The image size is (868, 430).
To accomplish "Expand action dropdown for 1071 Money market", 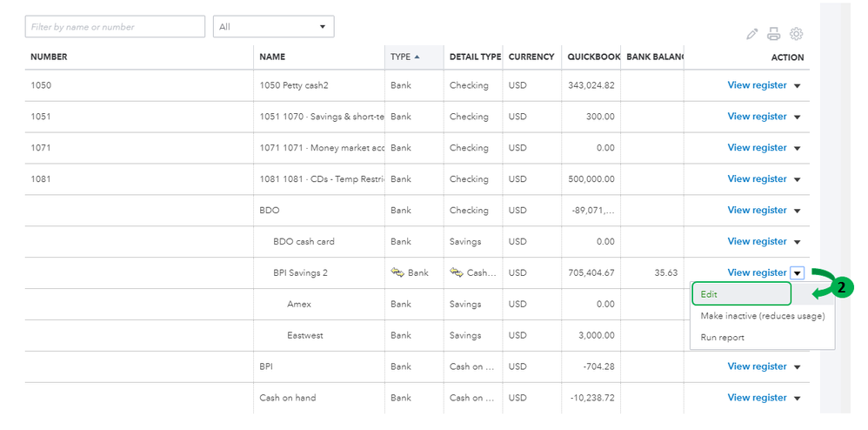I will tap(798, 149).
